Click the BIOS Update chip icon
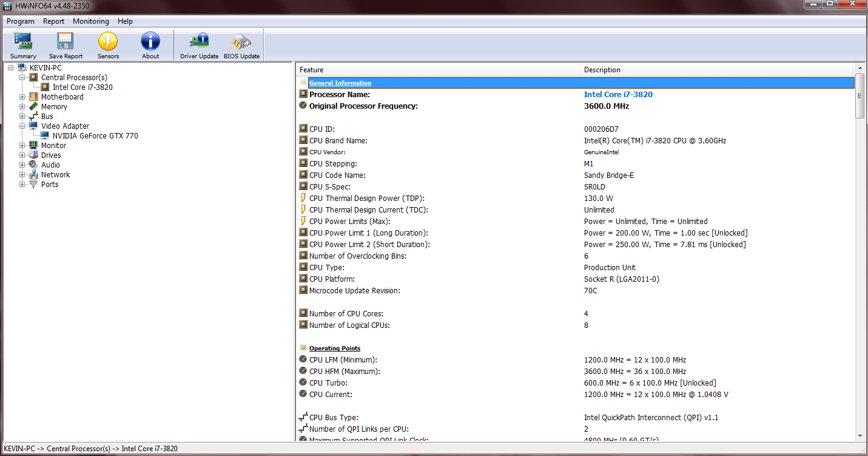868x456 pixels. pyautogui.click(x=241, y=41)
